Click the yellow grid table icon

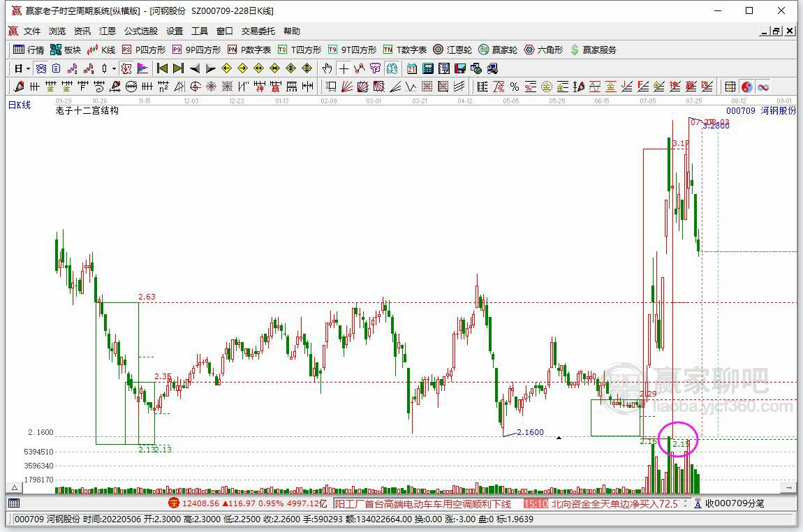[730, 87]
